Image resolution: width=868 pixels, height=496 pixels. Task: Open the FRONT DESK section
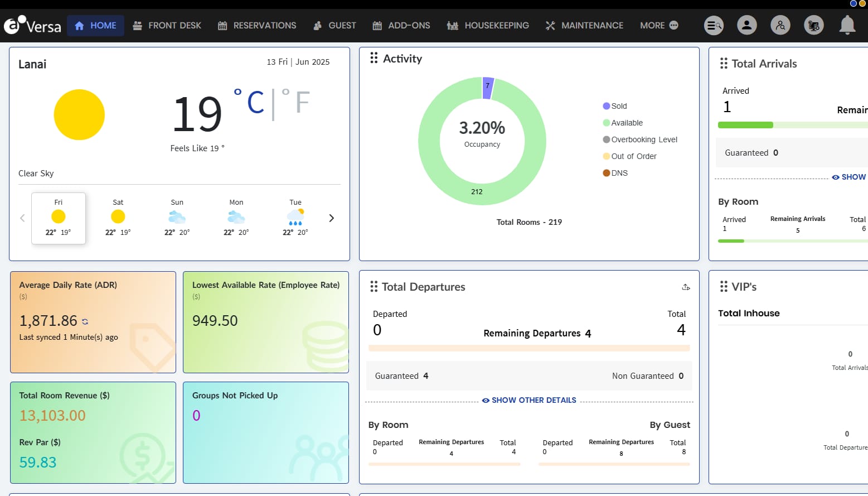(167, 25)
